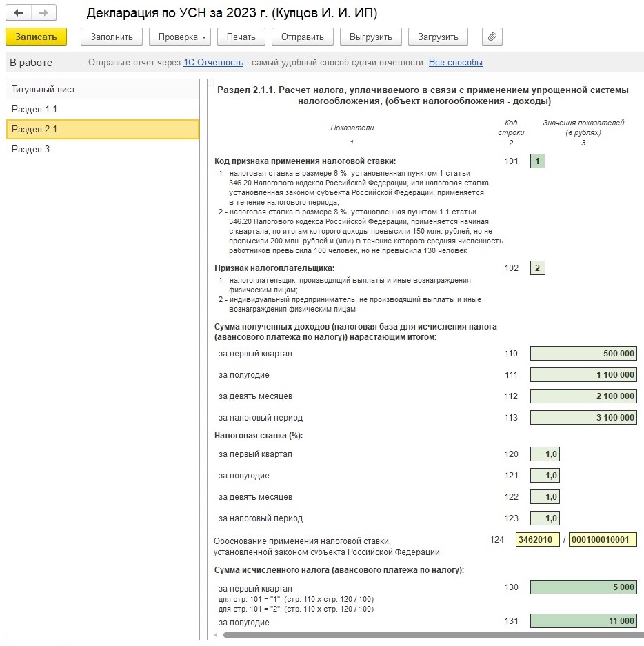Click the Раздел 2.1.1 section heading text
Viewport: 644px width, 646px height.
(423, 96)
